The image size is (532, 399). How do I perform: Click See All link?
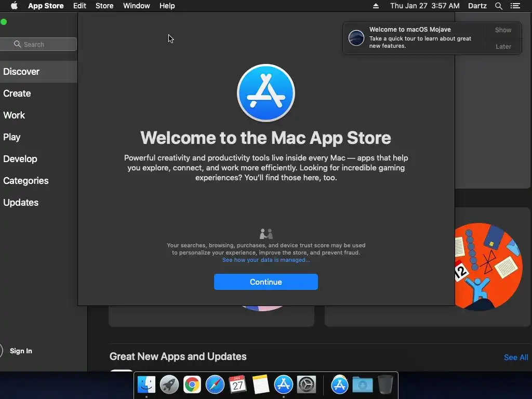coord(516,357)
